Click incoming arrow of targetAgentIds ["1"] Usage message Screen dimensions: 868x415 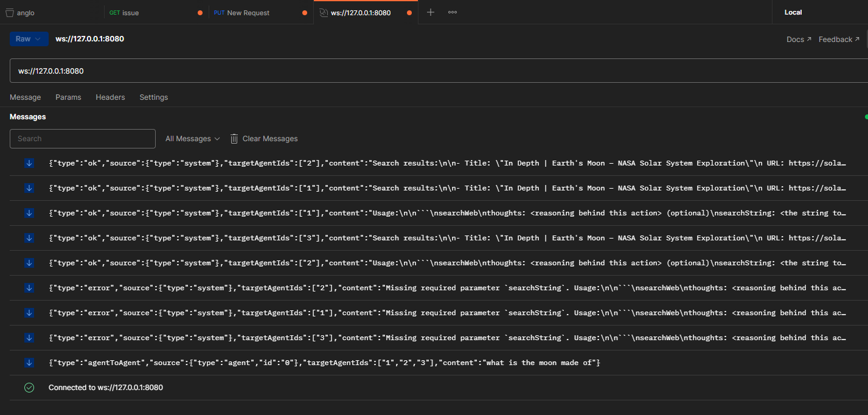pyautogui.click(x=29, y=213)
